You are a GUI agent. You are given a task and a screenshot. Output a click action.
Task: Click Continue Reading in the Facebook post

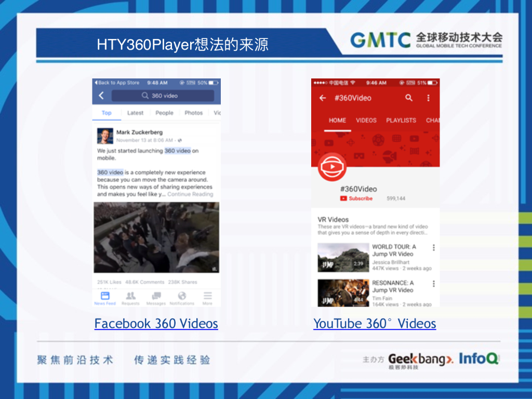[x=190, y=194]
